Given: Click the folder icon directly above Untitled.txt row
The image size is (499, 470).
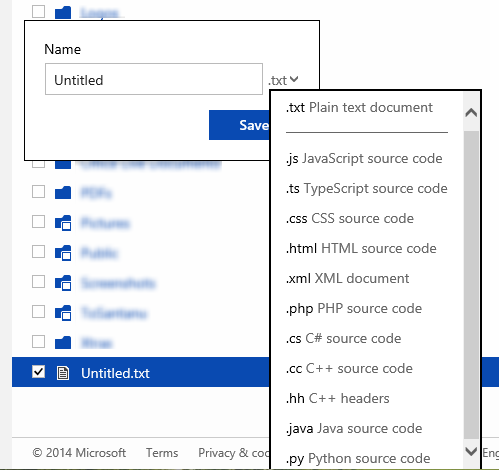Looking at the screenshot, I should coord(63,342).
